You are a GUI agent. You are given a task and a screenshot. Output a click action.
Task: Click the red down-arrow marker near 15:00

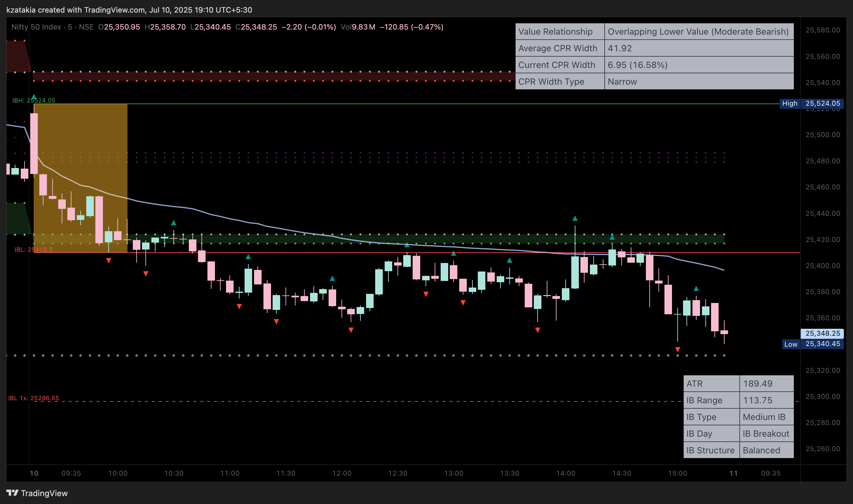[678, 349]
